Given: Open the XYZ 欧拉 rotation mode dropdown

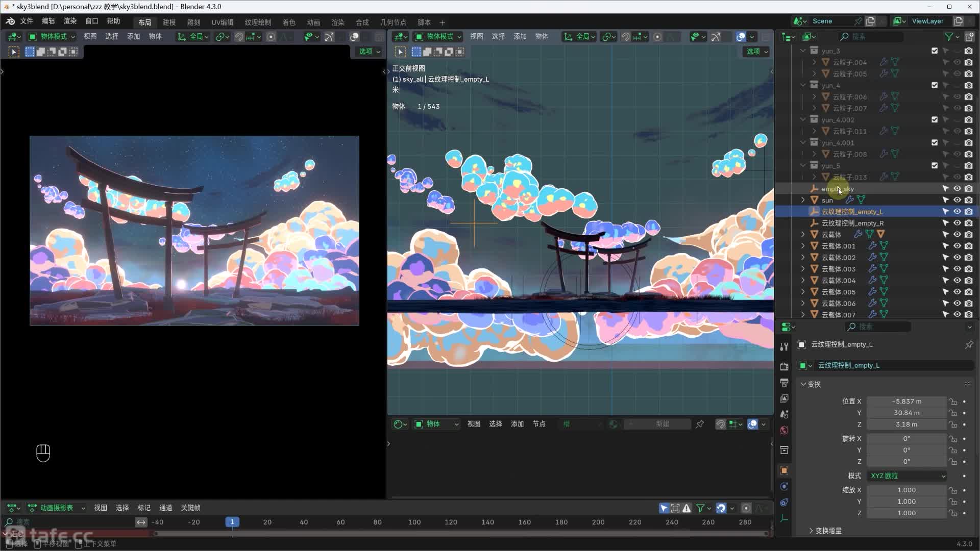Looking at the screenshot, I should coord(908,475).
